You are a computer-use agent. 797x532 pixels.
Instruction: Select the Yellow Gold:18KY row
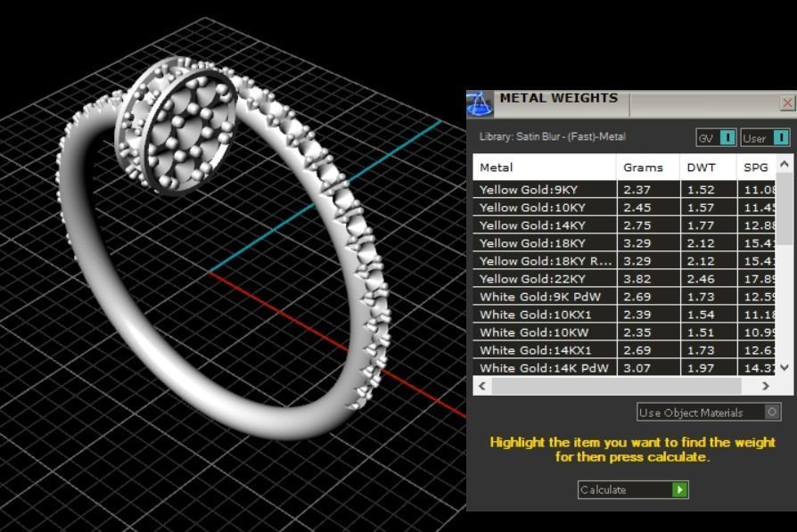624,243
